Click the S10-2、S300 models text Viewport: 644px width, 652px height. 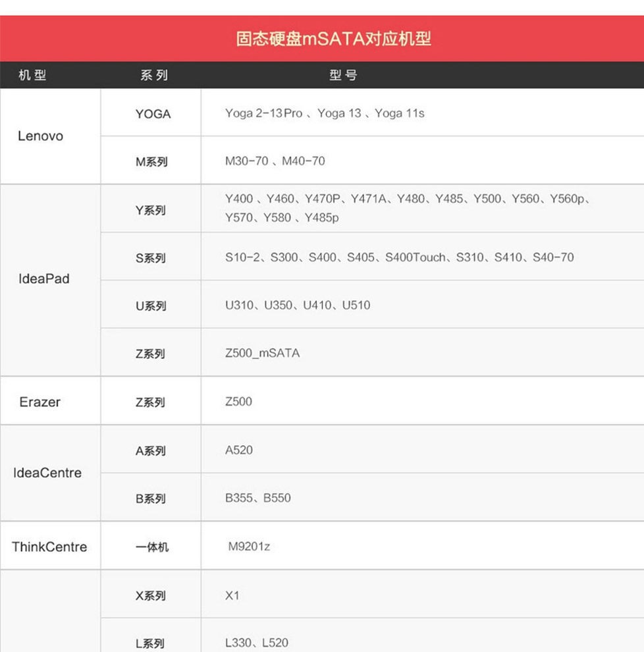pyautogui.click(x=400, y=258)
